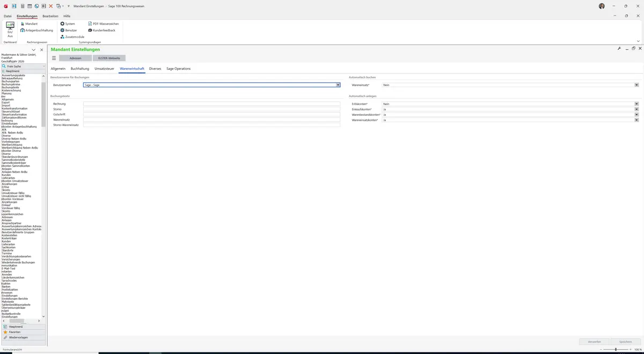The height and width of the screenshot is (354, 644).
Task: Select Standardzuordnungen in navigation tree
Action: click(14, 157)
